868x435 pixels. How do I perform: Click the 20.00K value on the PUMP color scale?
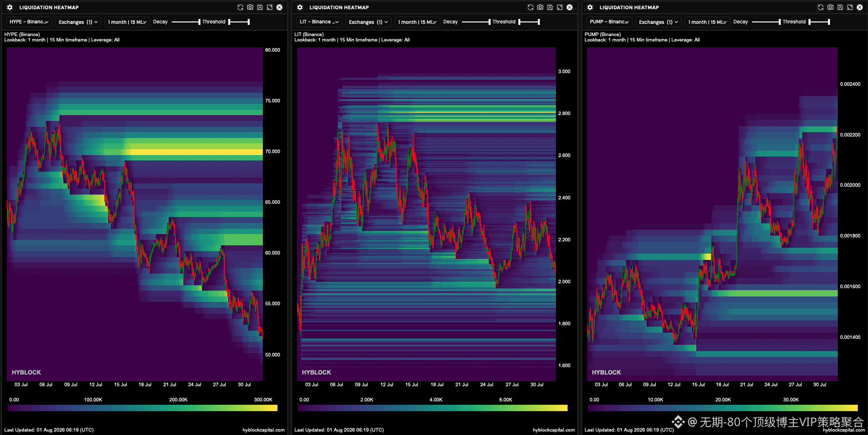point(723,400)
